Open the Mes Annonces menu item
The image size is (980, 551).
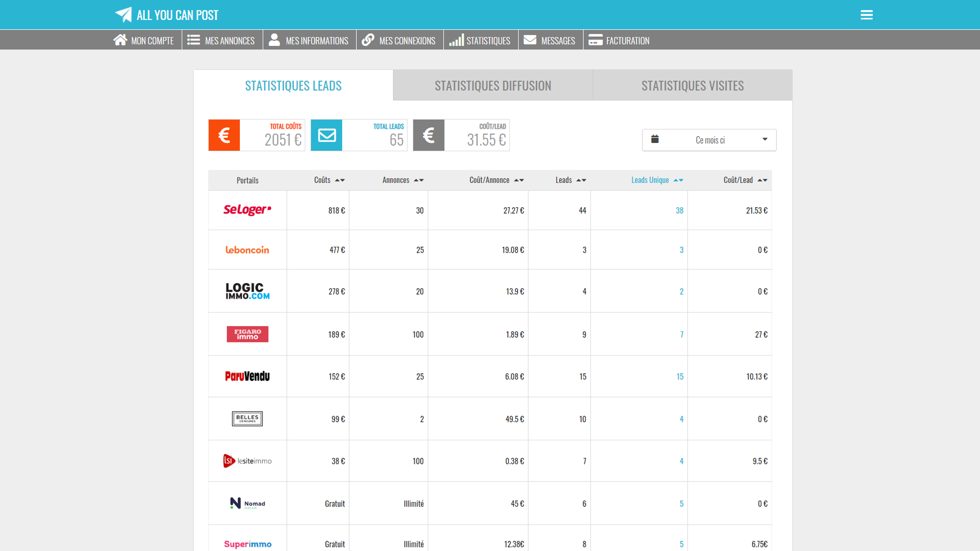point(222,40)
